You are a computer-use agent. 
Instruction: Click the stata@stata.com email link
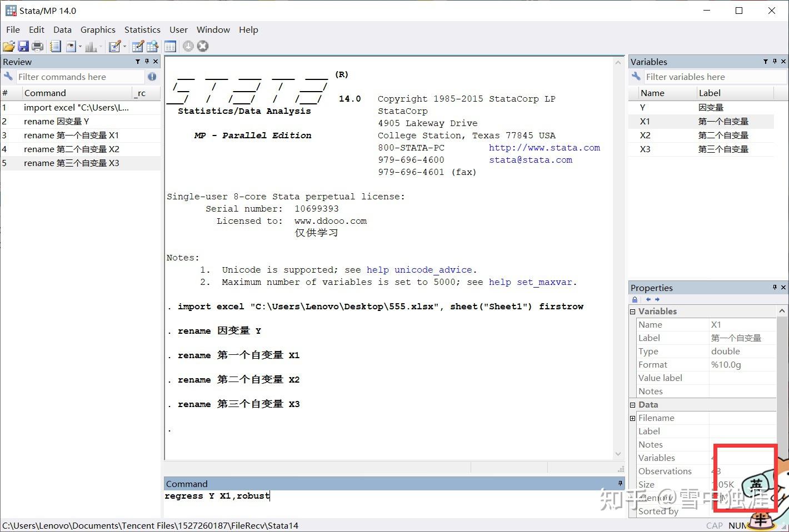[x=531, y=160]
